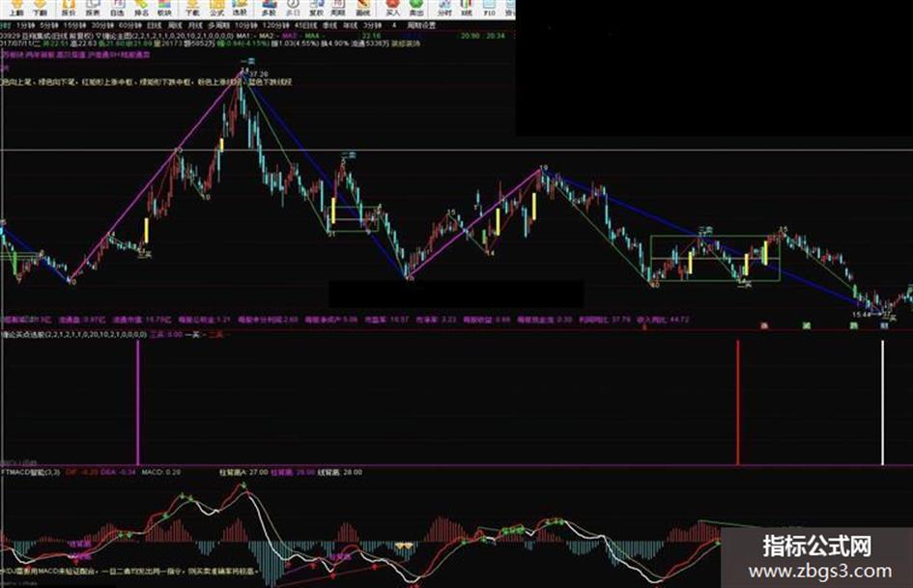Viewport: 913px width, 588px height.
Task: Switch to the 年线 yearly period tab
Action: pos(350,26)
